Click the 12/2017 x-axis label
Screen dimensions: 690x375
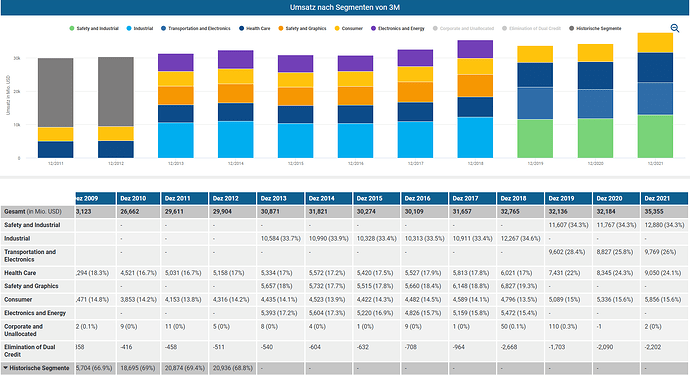415,163
